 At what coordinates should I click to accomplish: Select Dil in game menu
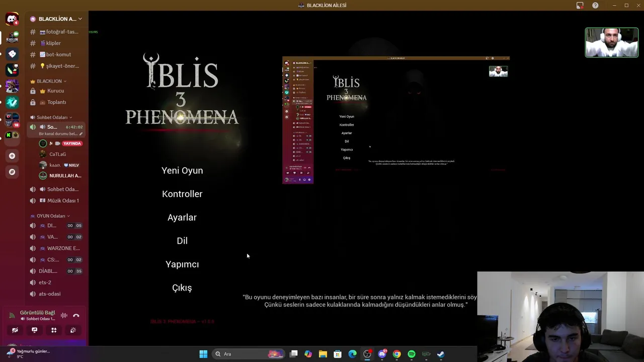182,241
